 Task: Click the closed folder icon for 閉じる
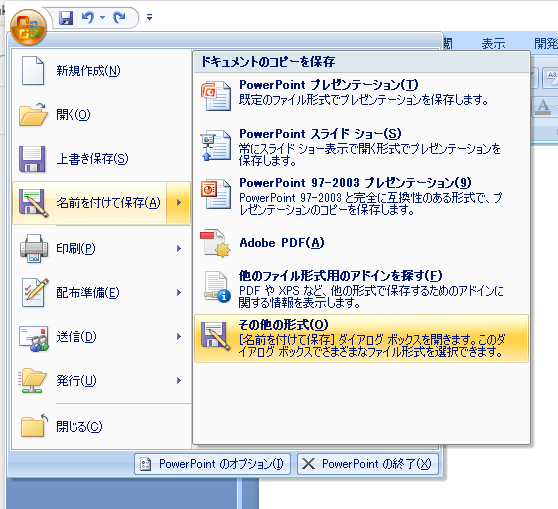(x=34, y=426)
